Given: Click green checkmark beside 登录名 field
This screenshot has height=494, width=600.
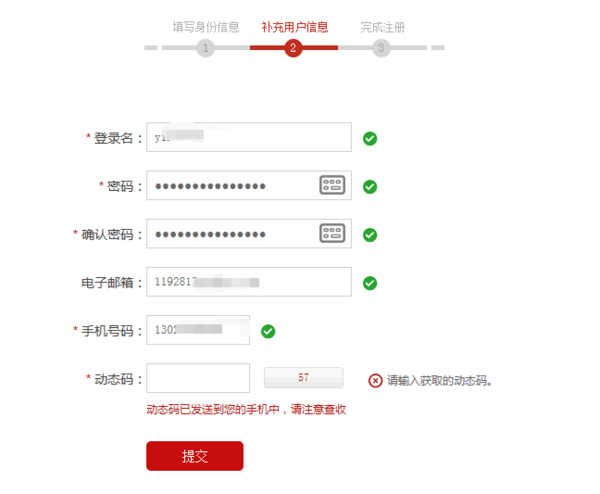Looking at the screenshot, I should tap(370, 139).
